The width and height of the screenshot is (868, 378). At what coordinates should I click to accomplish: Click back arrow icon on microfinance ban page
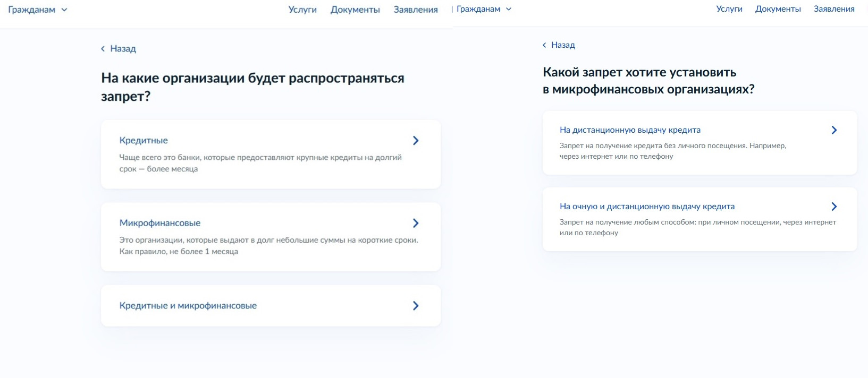[x=544, y=45]
